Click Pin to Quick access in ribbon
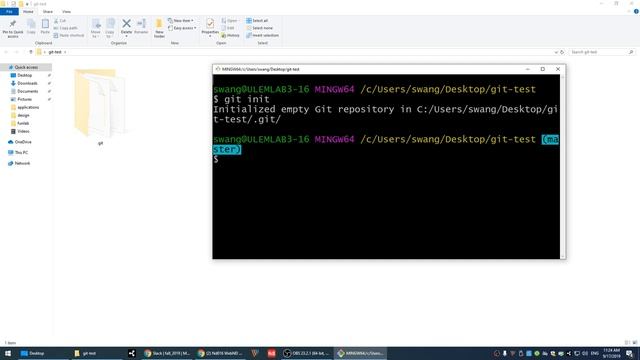The width and height of the screenshot is (640, 360). click(13, 29)
